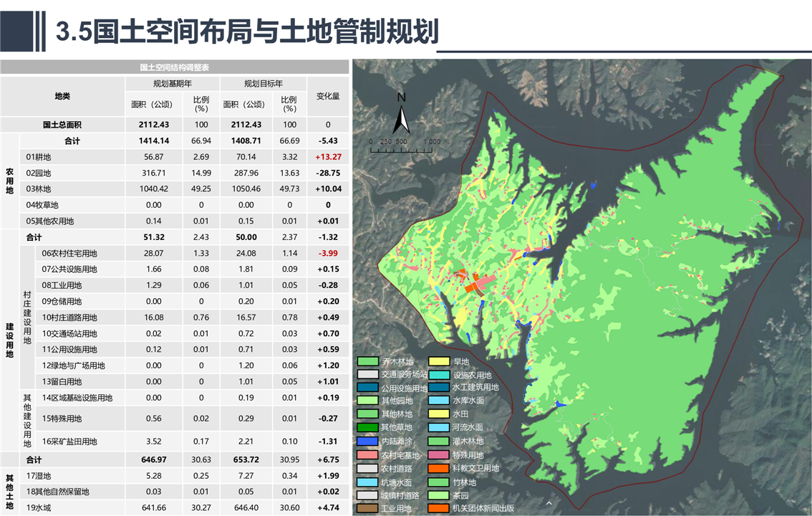Image resolution: width=812 pixels, height=516 pixels.
Task: Click the 地类 header cell
Action: pos(63,96)
